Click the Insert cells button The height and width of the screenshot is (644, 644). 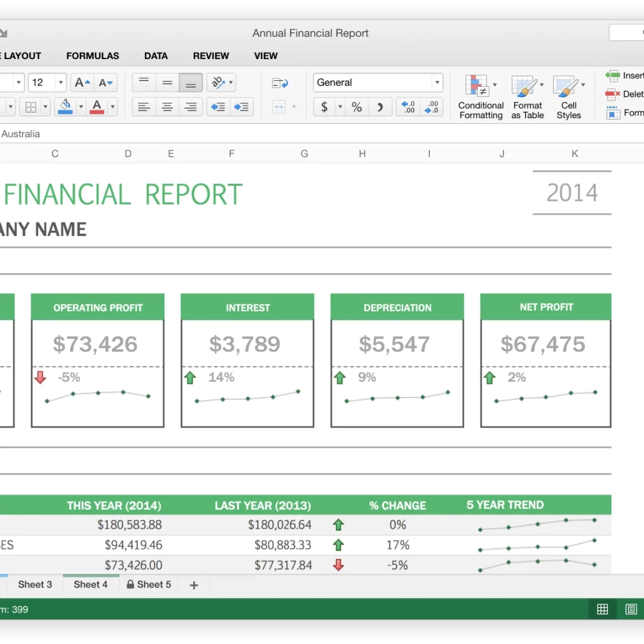(625, 76)
